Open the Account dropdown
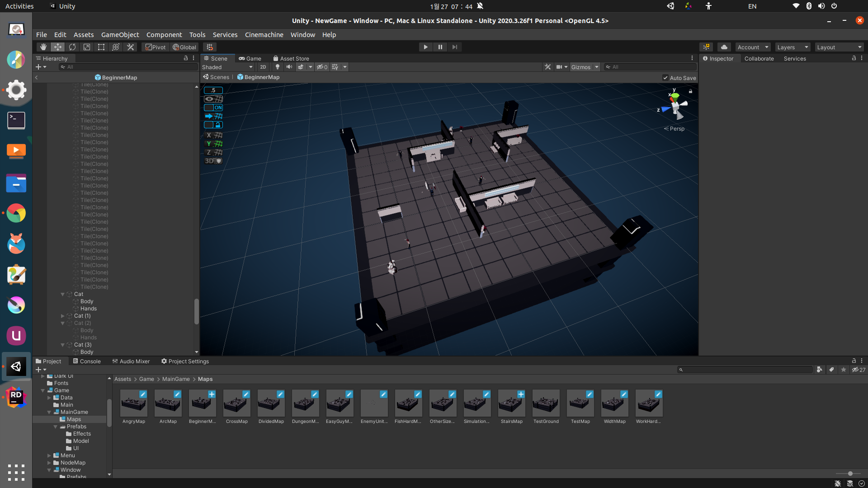Screen dimensions: 868x488 [753, 47]
